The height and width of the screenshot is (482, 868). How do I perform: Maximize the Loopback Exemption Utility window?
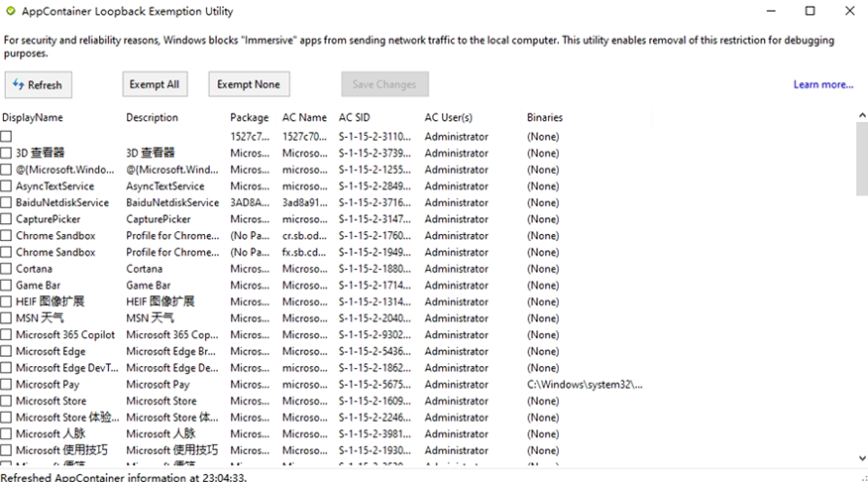810,12
